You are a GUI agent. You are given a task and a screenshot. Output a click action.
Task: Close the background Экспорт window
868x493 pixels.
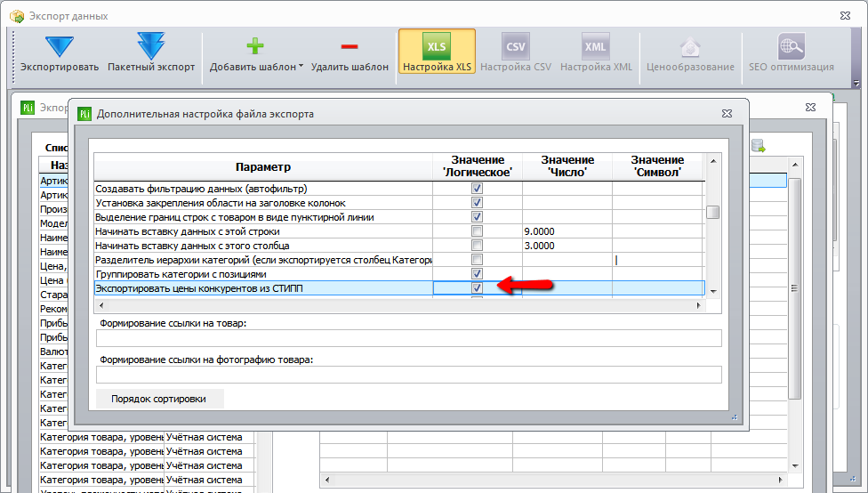point(810,108)
